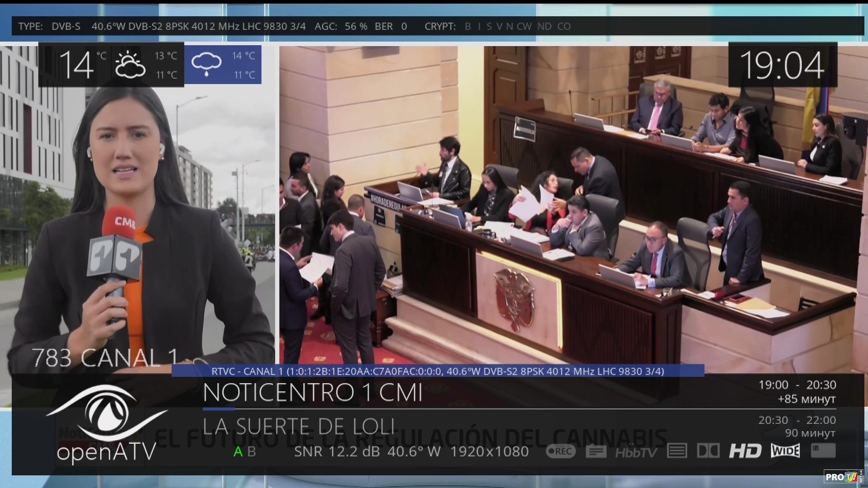Click the HbbTV indicator icon
The width and height of the screenshot is (868, 488).
636,451
